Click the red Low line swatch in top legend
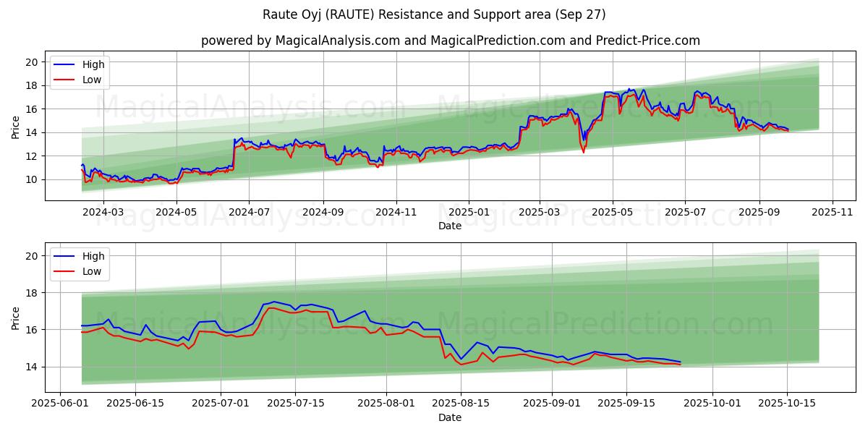Viewport: 868px width, 434px height. (x=65, y=80)
